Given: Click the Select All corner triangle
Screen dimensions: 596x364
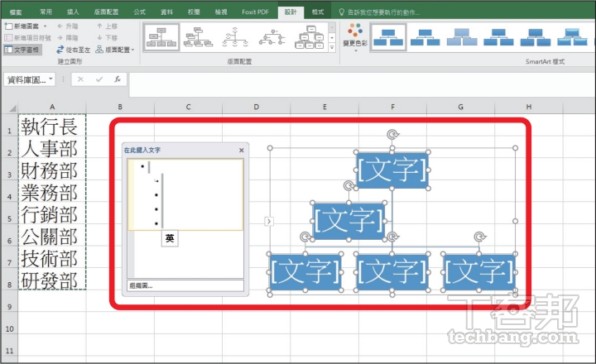Looking at the screenshot, I should [x=11, y=108].
